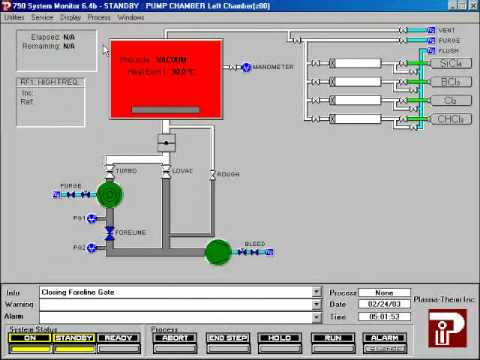Expand the Warning message dropdown
Viewport: 480px width, 360px height.
tap(316, 304)
